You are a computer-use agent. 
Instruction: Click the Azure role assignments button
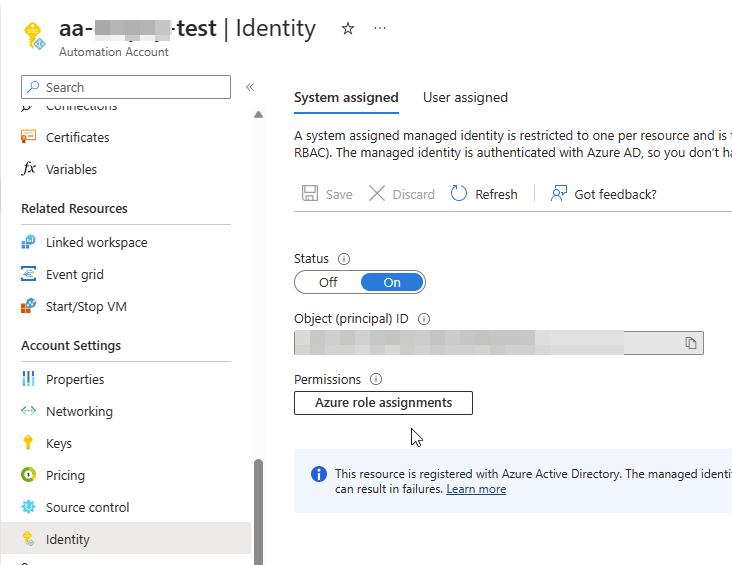[x=383, y=403]
